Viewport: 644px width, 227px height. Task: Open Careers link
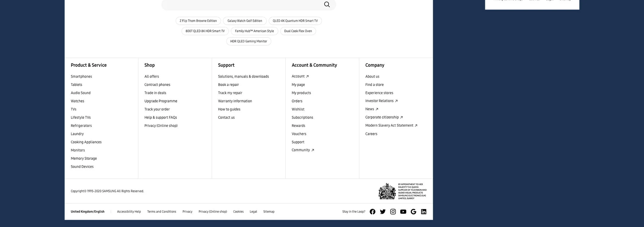[371, 134]
